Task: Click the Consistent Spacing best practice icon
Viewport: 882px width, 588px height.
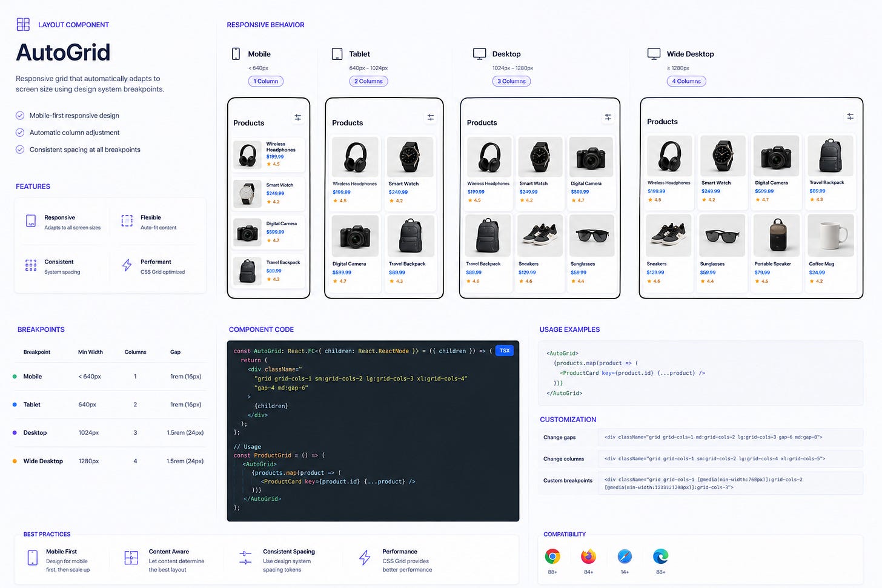Action: pyautogui.click(x=245, y=558)
